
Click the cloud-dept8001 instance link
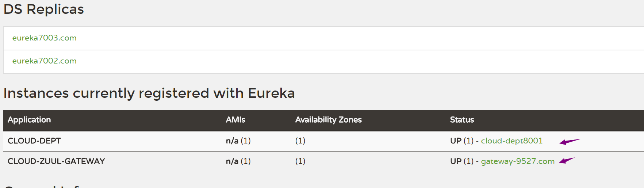click(511, 141)
